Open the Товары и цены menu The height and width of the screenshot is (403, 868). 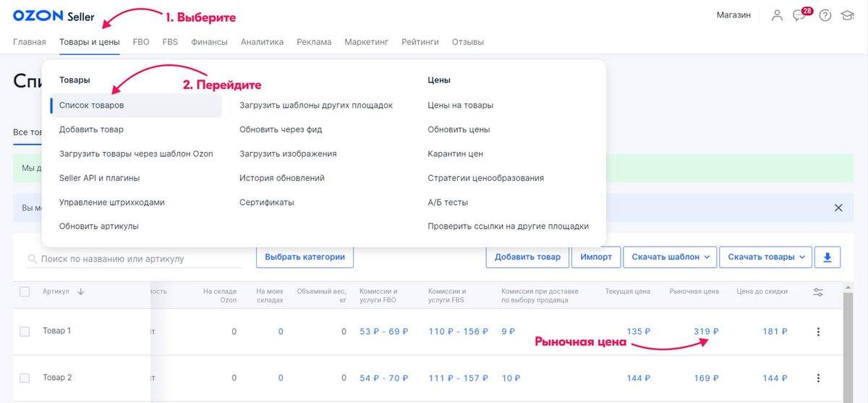click(90, 42)
